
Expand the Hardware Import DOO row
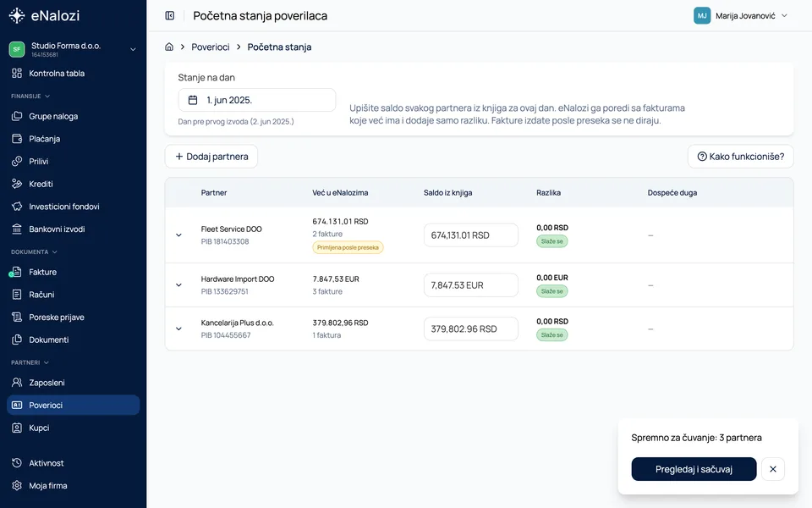178,284
